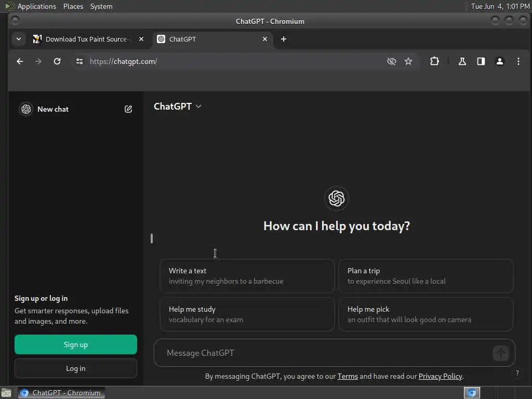Close the Download Tux Paint Source tab
The width and height of the screenshot is (532, 399).
[x=141, y=39]
